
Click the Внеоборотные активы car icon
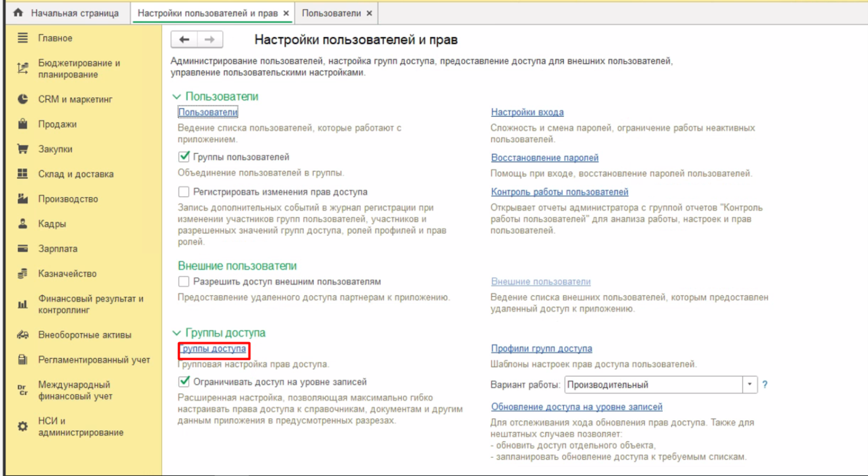(x=23, y=334)
